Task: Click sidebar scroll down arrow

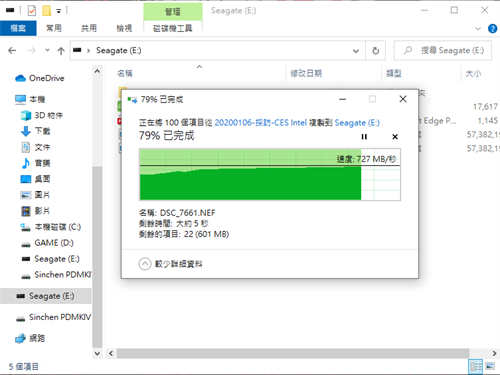Action: click(x=97, y=353)
